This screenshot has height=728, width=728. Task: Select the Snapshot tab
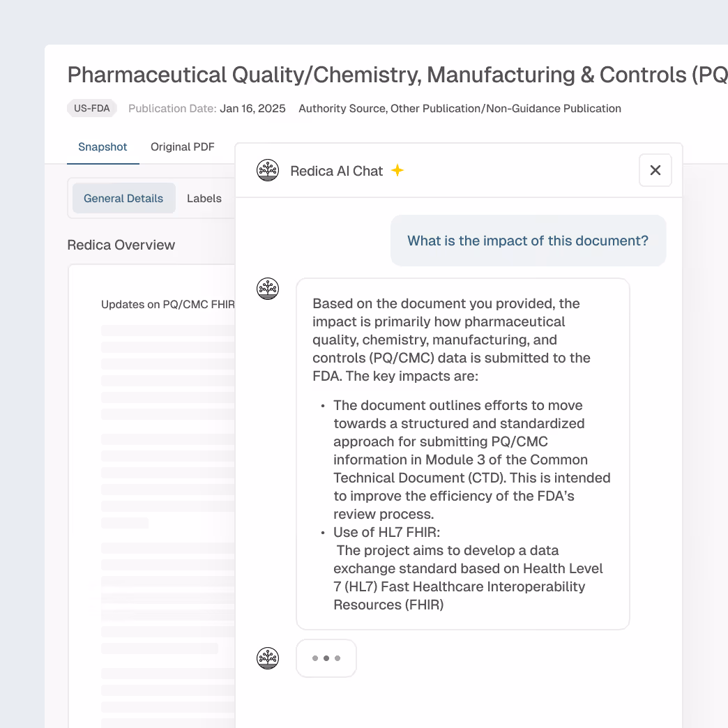pos(103,146)
